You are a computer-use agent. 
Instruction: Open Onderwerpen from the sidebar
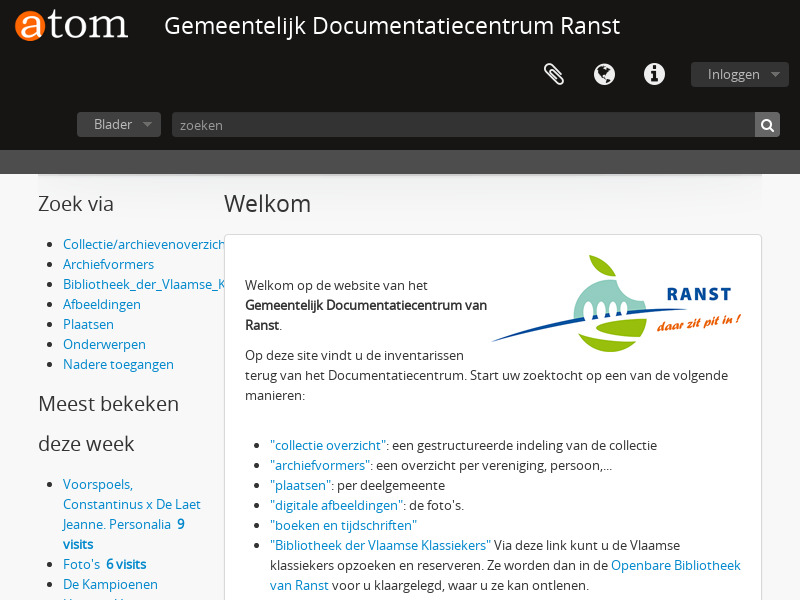[x=104, y=344]
